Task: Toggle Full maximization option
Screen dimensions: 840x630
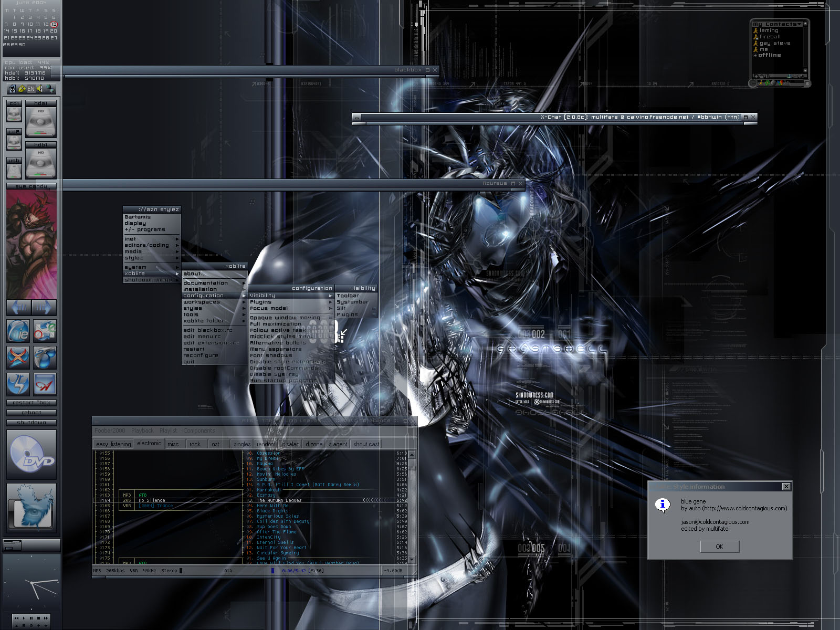Action: coord(291,324)
